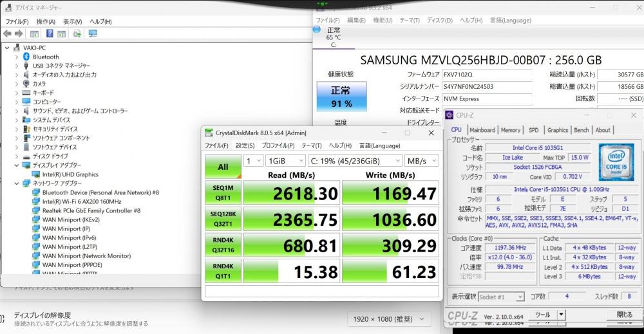Image resolution: width=644 pixels, height=334 pixels.
Task: Expand the Bluetooth category
Action: tap(17, 57)
